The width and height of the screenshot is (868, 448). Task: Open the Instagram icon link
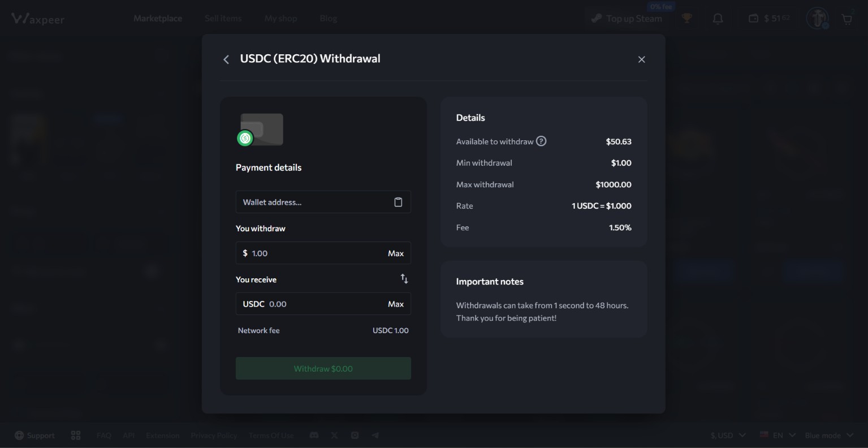[x=355, y=435]
